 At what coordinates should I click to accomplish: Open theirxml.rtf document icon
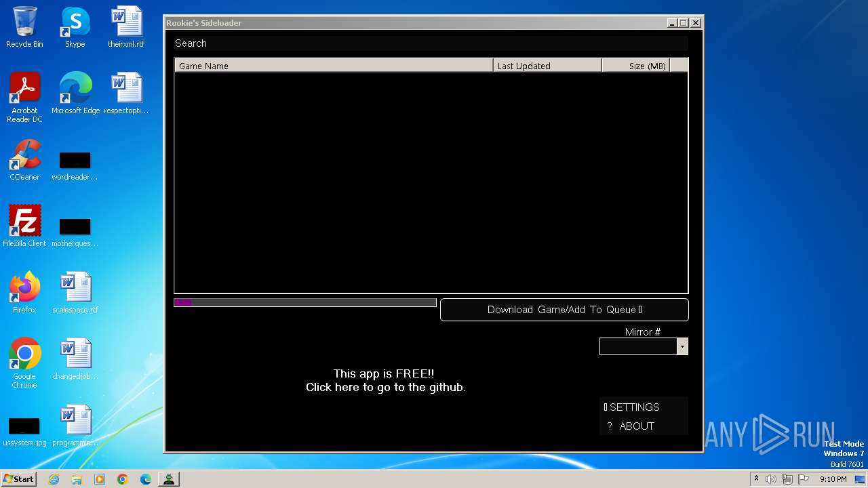coord(126,27)
